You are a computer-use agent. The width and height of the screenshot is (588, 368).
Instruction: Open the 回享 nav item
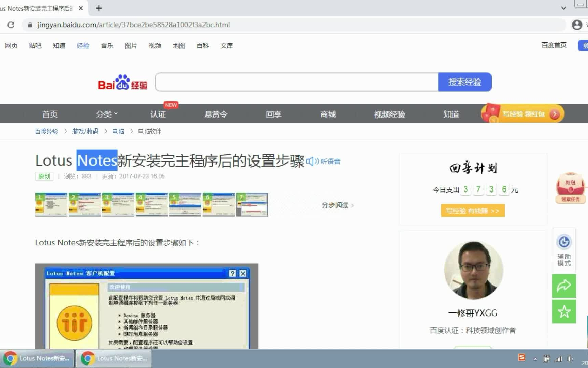(x=274, y=114)
